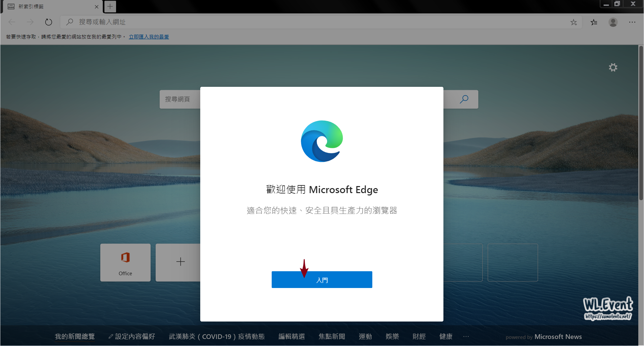Open the Office quick link tile
This screenshot has width=644, height=346.
click(x=125, y=263)
